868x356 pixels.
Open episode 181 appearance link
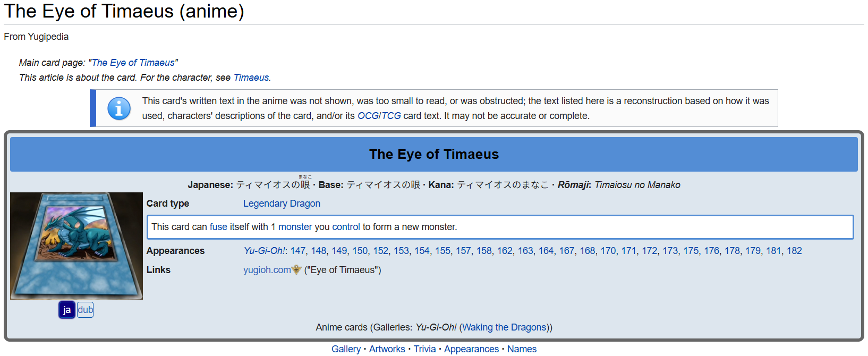pos(774,251)
